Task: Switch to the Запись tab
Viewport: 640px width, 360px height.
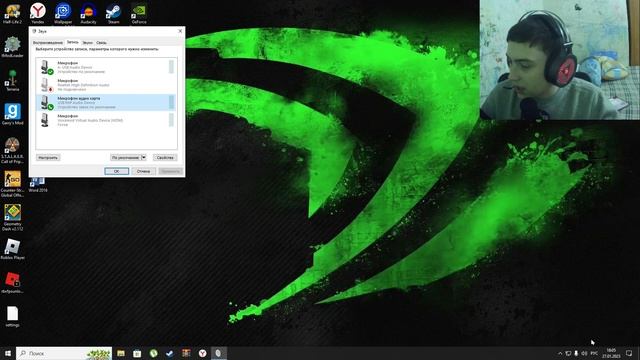Action: point(73,42)
